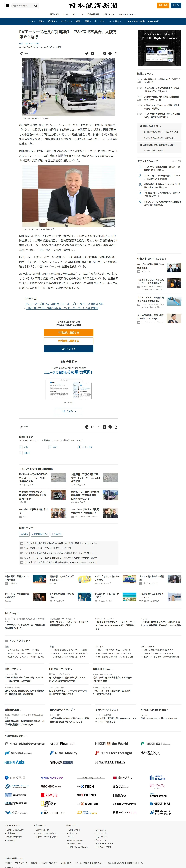
Task: Click note share icon above 関連トピック
Action: tap(98, 427)
